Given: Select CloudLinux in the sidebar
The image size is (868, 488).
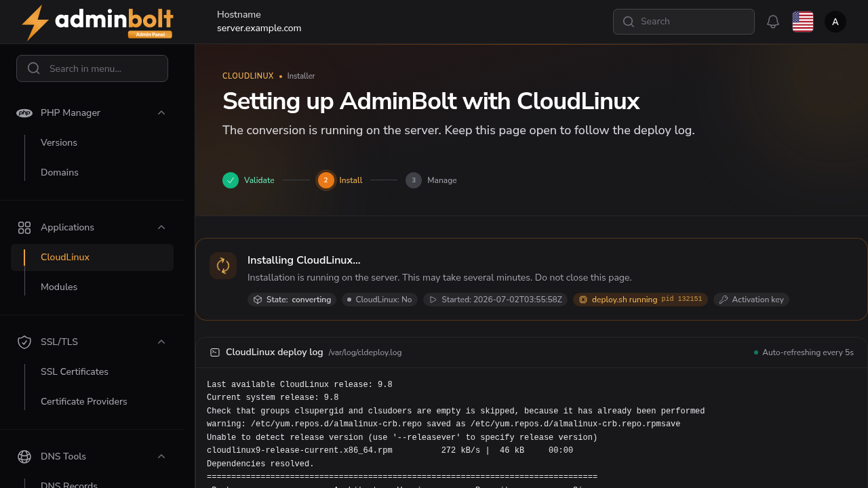Looking at the screenshot, I should pyautogui.click(x=92, y=258).
